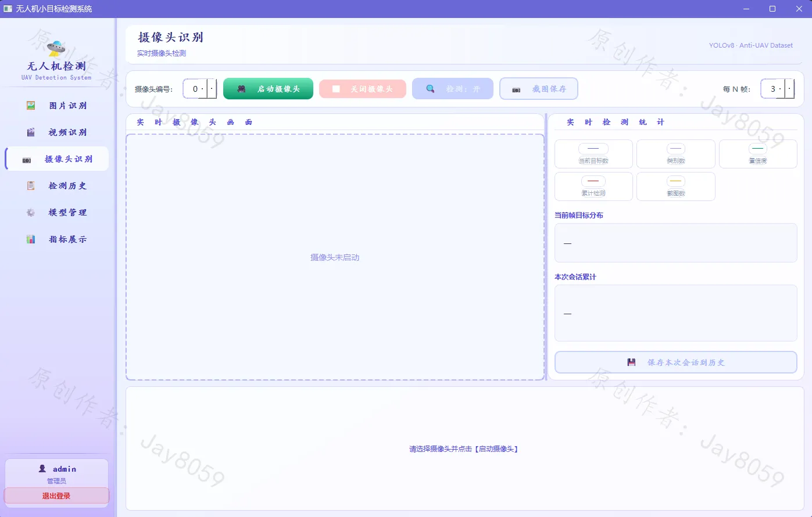Screen dimensions: 812x517
Task: Click the 置信度 statistic card
Action: coord(758,154)
